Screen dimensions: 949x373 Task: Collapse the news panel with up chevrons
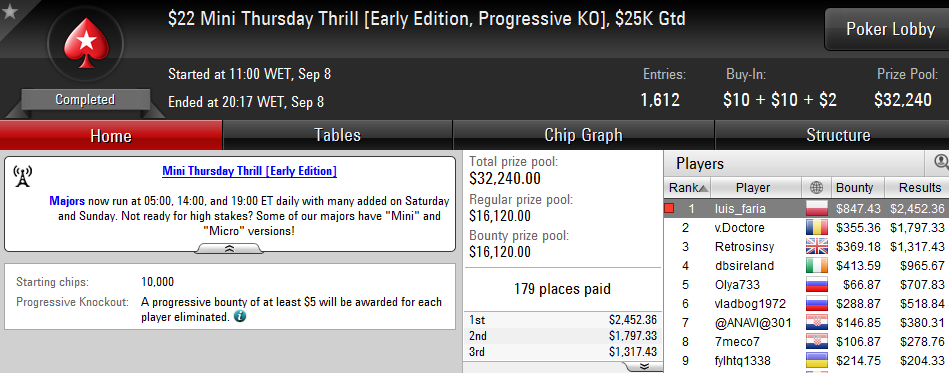click(x=229, y=249)
